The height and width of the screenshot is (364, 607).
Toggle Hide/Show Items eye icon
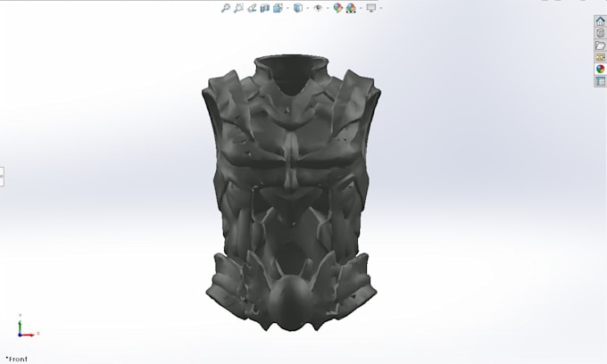pos(318,8)
